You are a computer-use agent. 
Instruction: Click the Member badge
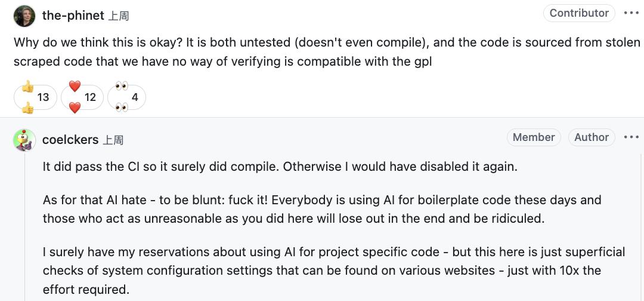pyautogui.click(x=534, y=137)
